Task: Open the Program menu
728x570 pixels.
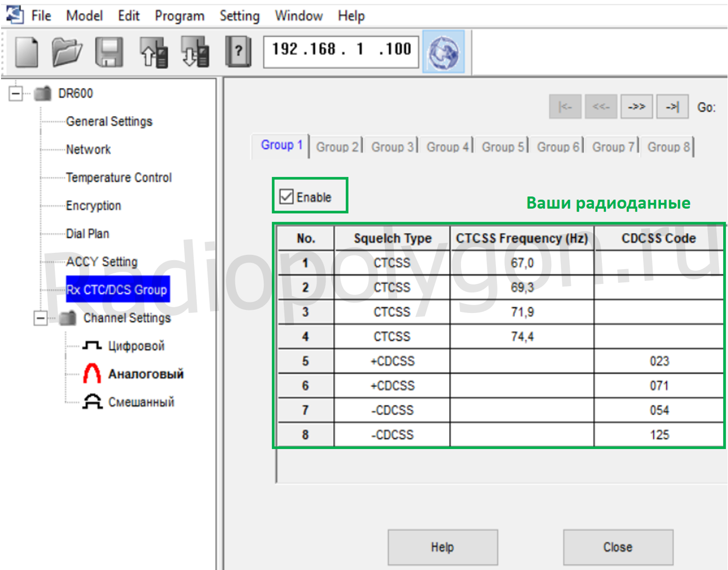Action: click(179, 16)
